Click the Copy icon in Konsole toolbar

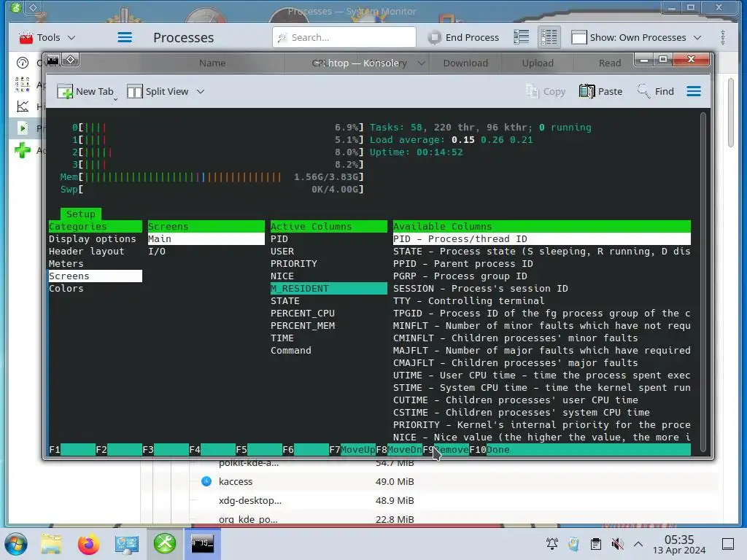[x=532, y=91]
